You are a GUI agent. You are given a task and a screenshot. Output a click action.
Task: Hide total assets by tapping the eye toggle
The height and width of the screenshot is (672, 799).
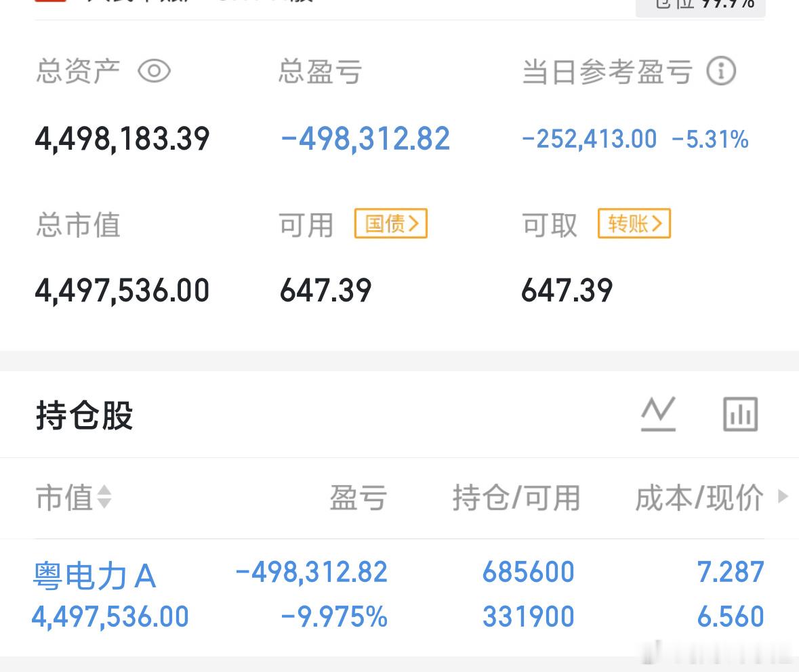(x=155, y=70)
